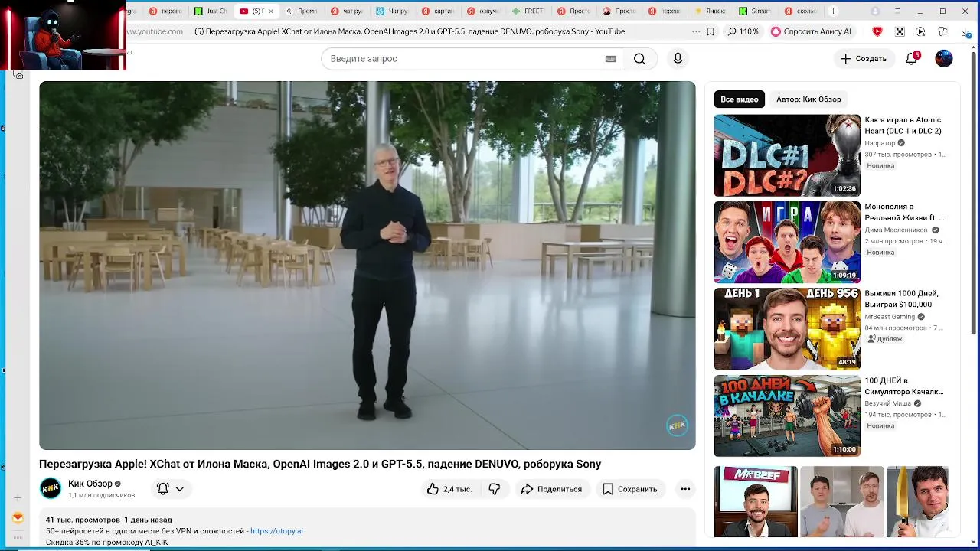Click the mail icon in left sidebar
This screenshot has height=551, width=980.
pyautogui.click(x=18, y=518)
